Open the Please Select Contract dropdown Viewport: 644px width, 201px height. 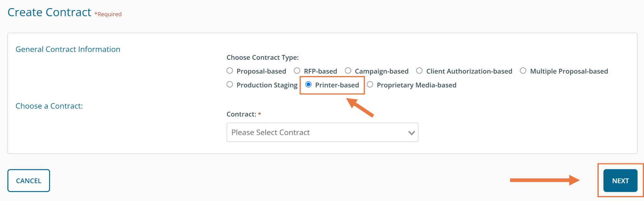(x=318, y=132)
